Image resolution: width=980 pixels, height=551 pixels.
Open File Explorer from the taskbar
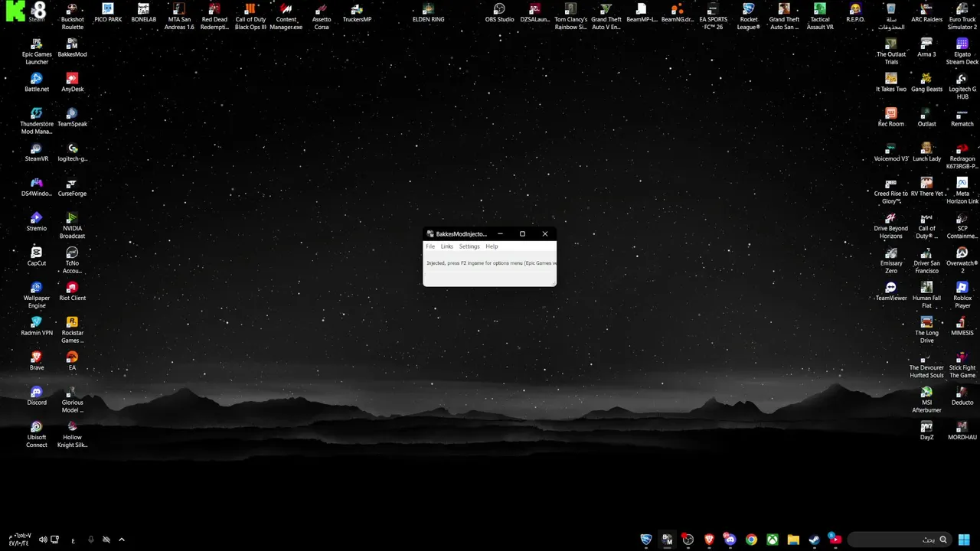793,540
